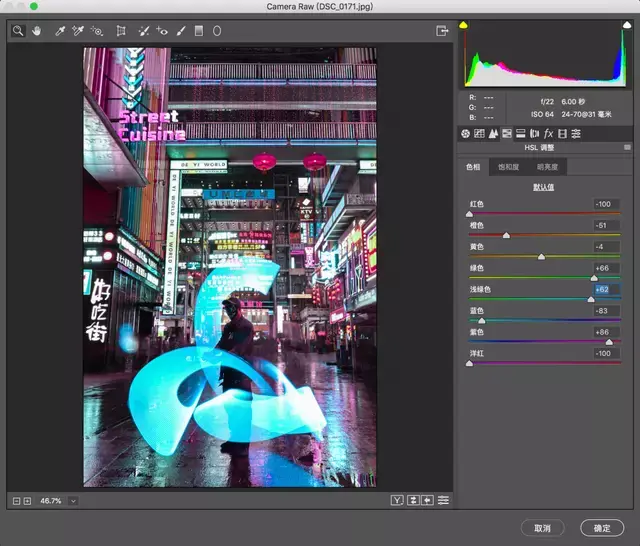Viewport: 640px width, 546px height.
Task: Select the Graduated Filter tool
Action: point(199,31)
